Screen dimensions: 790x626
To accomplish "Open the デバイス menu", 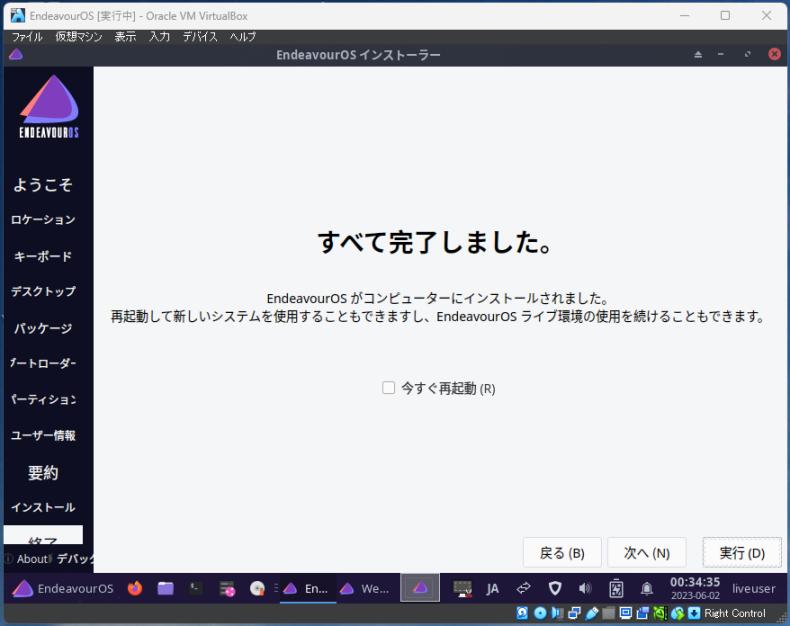I will pyautogui.click(x=200, y=37).
